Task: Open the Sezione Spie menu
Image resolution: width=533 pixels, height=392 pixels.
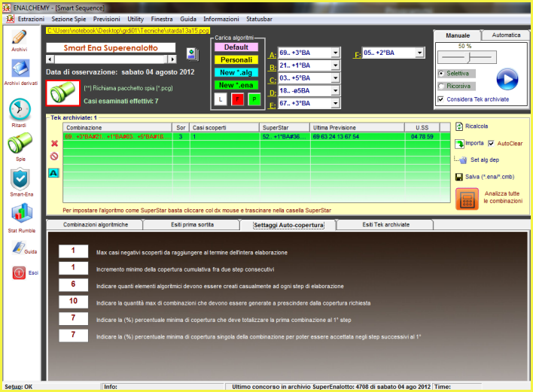Action: (69, 19)
